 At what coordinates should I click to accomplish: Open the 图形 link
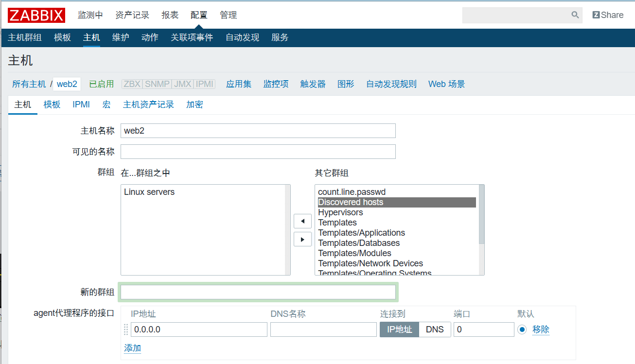click(x=346, y=84)
